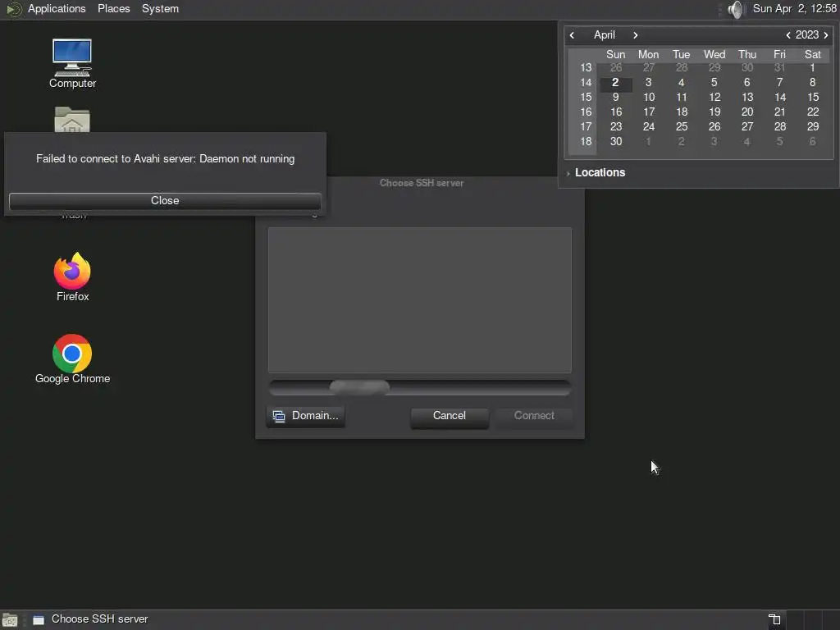Open the Home folder desktop icon

(x=72, y=120)
